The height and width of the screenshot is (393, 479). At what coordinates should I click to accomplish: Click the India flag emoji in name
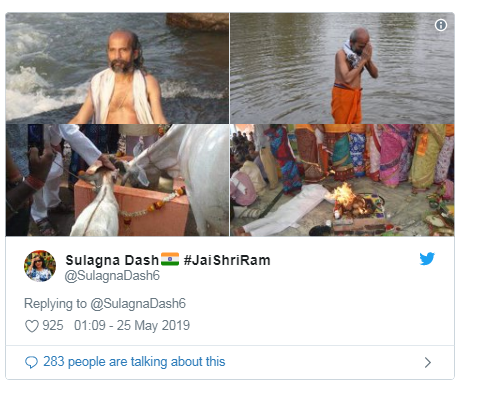170,259
